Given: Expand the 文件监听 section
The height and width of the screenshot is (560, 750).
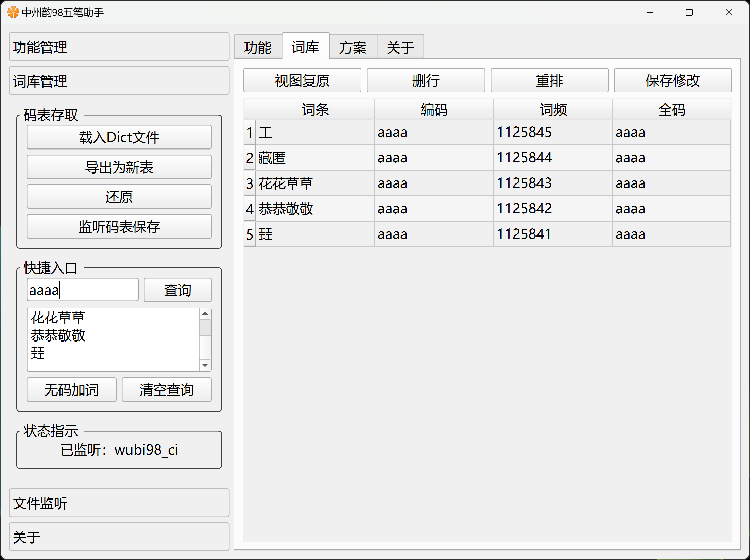Looking at the screenshot, I should point(119,503).
